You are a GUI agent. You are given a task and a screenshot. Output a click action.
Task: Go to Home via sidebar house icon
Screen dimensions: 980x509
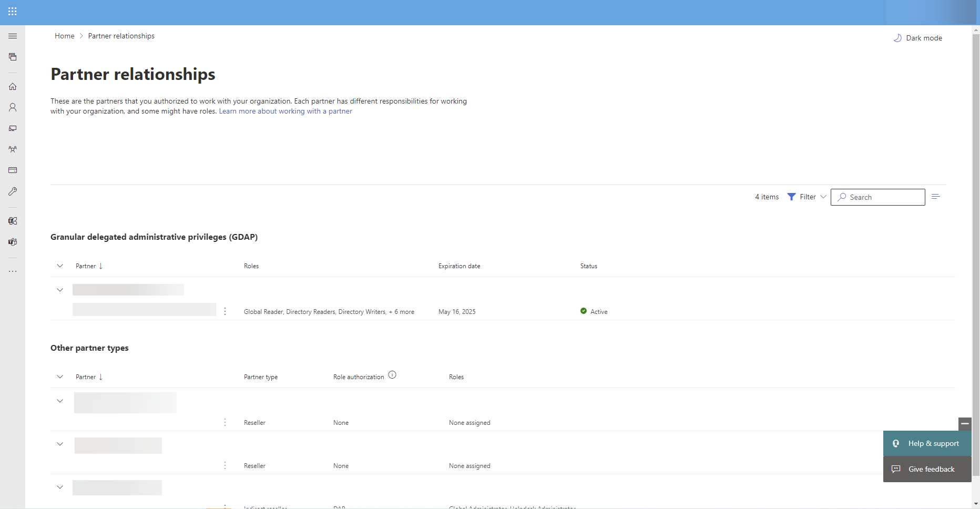13,86
